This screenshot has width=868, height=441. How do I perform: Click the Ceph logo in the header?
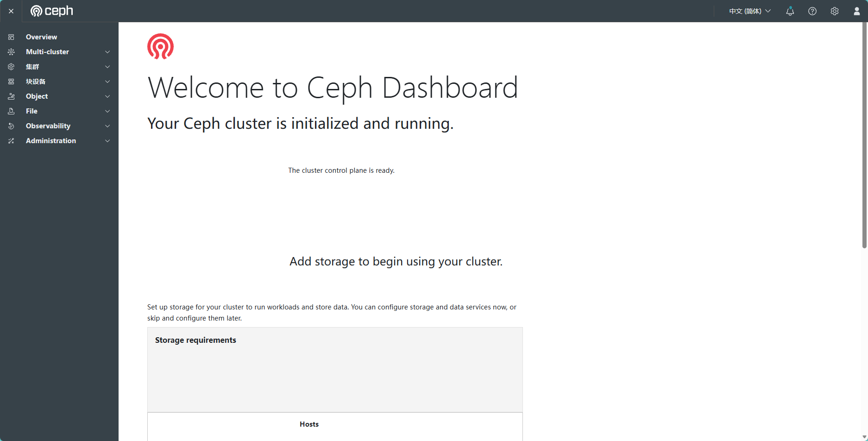tap(52, 11)
